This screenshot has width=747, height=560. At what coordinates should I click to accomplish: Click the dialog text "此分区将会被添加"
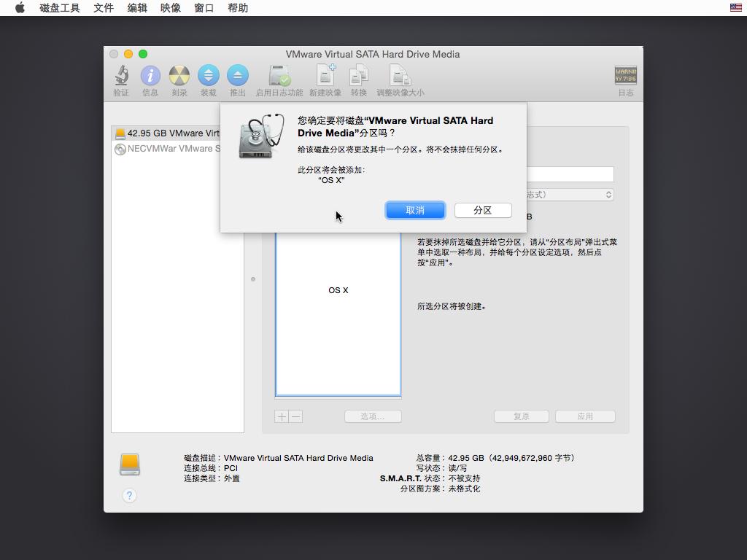coord(331,170)
